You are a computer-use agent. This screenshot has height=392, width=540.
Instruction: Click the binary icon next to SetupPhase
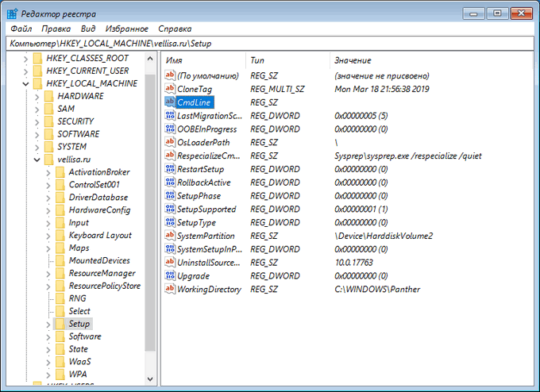click(x=169, y=196)
